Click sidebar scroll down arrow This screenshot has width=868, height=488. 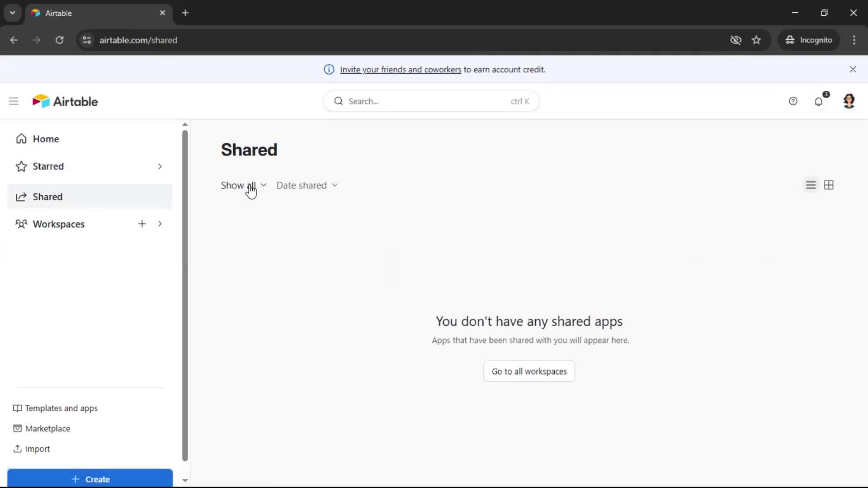[185, 480]
